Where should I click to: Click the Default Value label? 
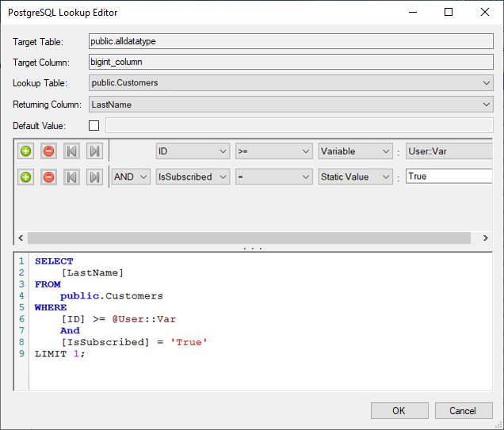(x=39, y=126)
